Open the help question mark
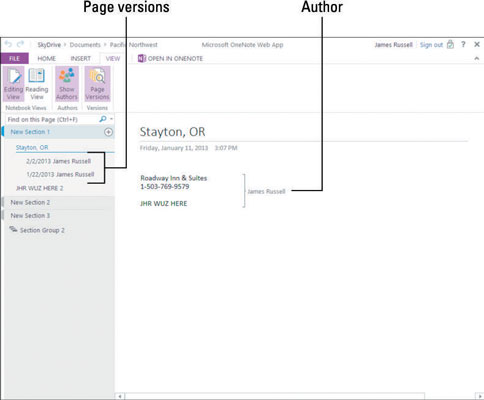 (463, 44)
